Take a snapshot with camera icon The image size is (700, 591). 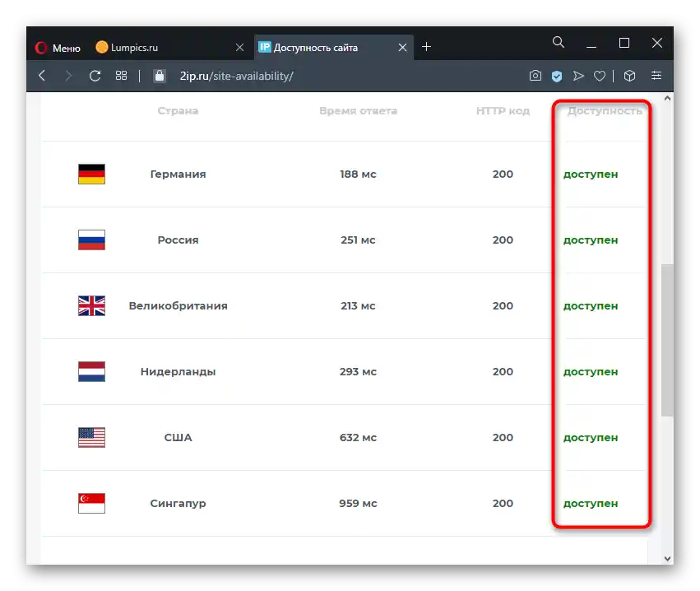535,76
